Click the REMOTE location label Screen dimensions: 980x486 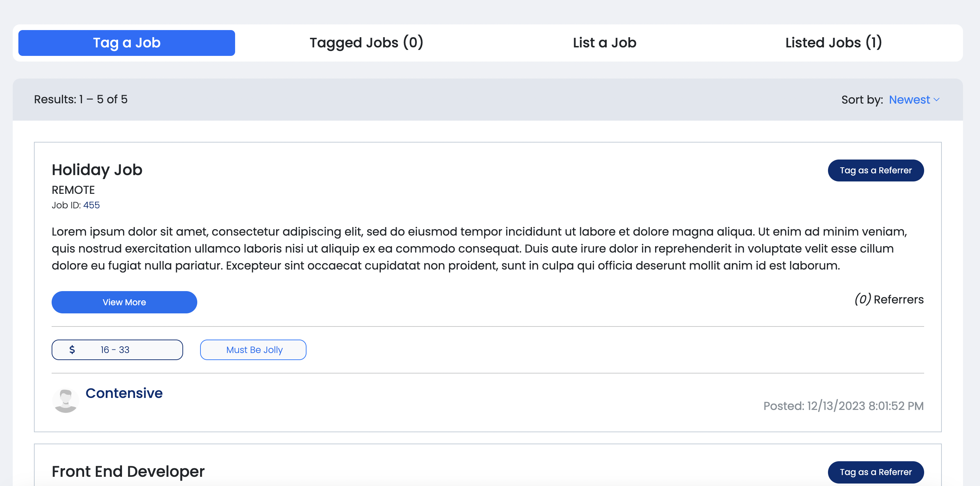click(x=73, y=190)
